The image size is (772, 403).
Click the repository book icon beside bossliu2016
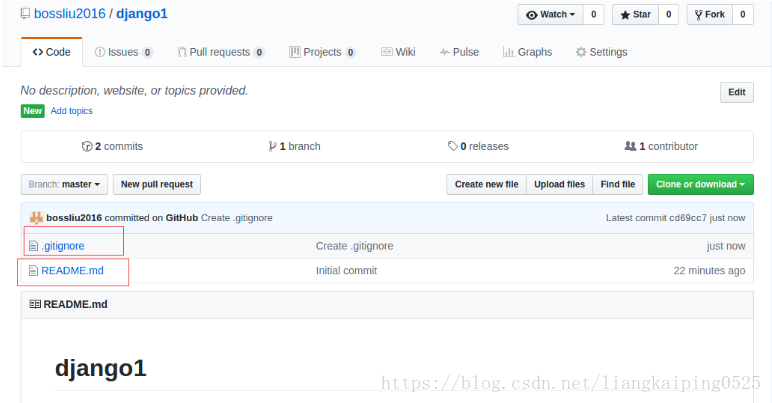coord(25,14)
